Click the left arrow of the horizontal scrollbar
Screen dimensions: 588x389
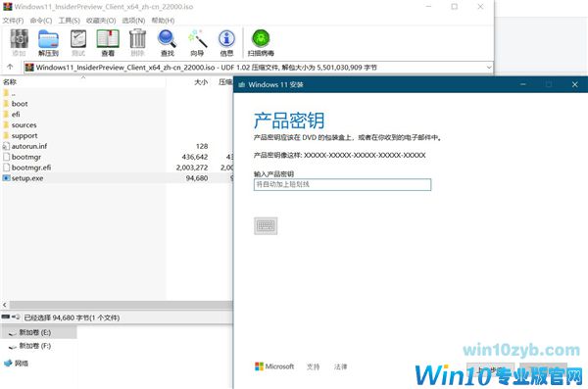click(x=5, y=305)
